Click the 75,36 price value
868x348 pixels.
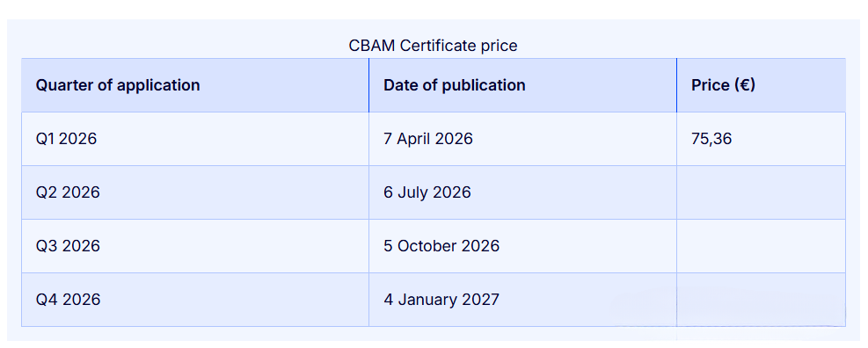[711, 139]
